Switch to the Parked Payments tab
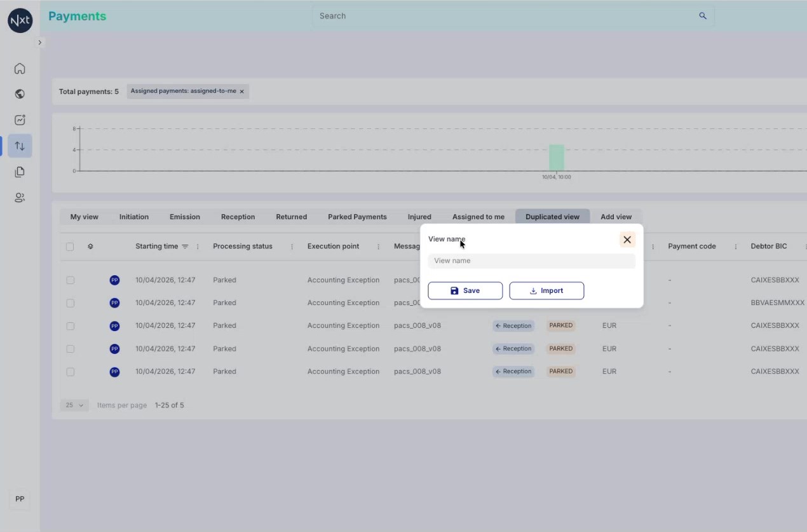Screen dimensions: 807x532 tap(357, 217)
